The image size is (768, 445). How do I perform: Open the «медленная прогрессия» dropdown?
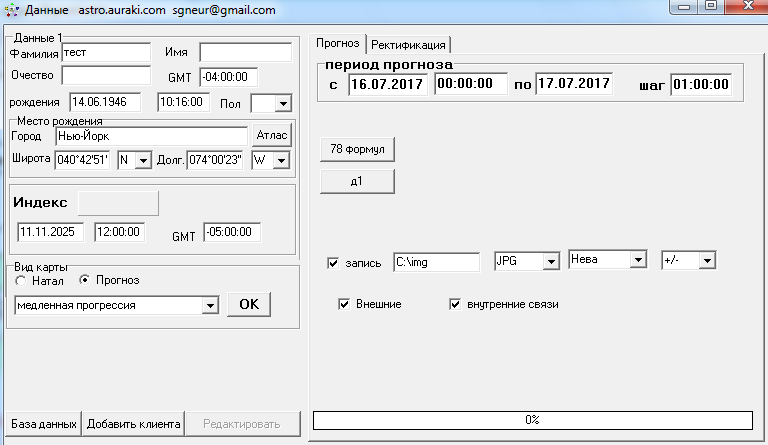(209, 305)
